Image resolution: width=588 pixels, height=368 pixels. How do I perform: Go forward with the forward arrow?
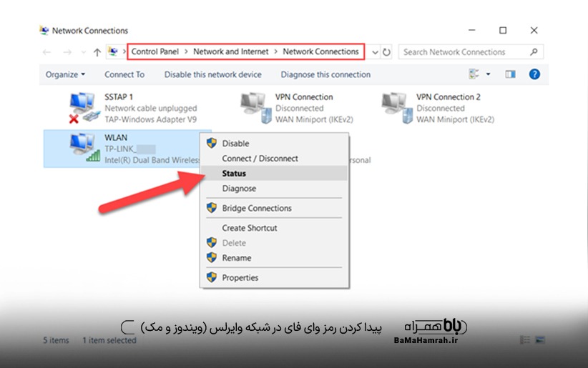click(x=67, y=52)
